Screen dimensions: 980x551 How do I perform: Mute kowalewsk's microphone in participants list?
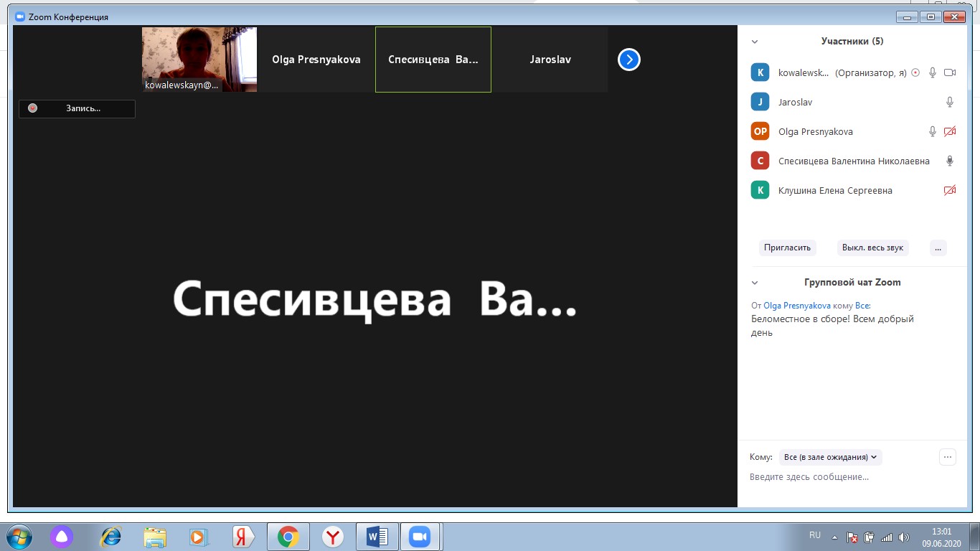click(932, 72)
